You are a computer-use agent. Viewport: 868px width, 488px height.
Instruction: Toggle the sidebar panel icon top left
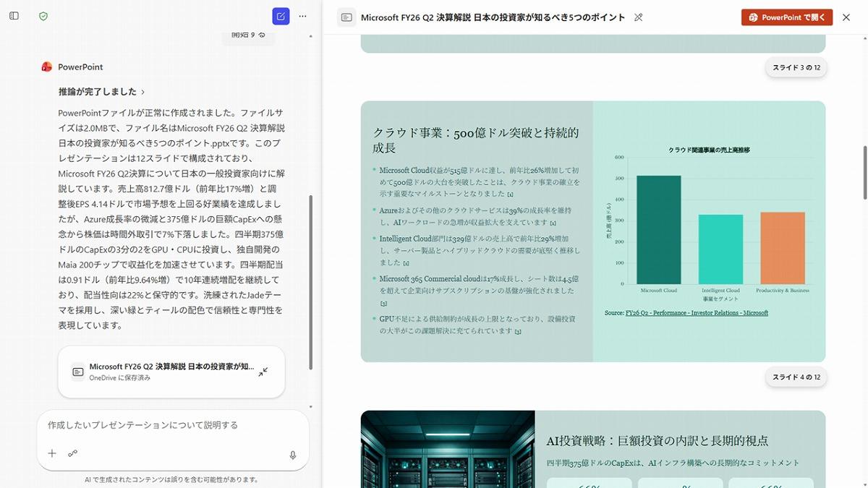coord(13,15)
